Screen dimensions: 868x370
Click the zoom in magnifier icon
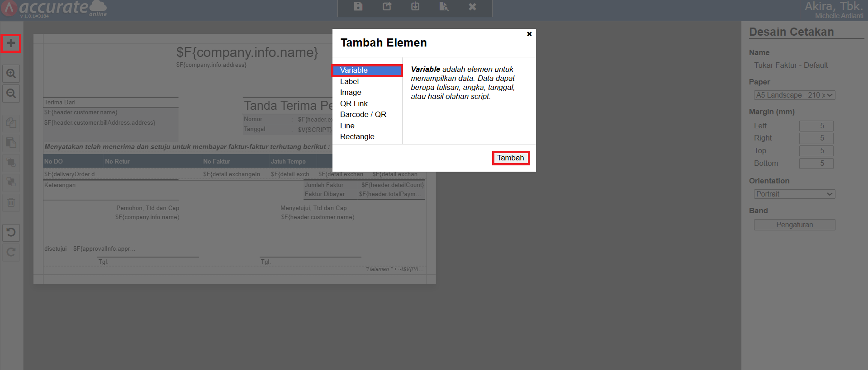coord(11,73)
